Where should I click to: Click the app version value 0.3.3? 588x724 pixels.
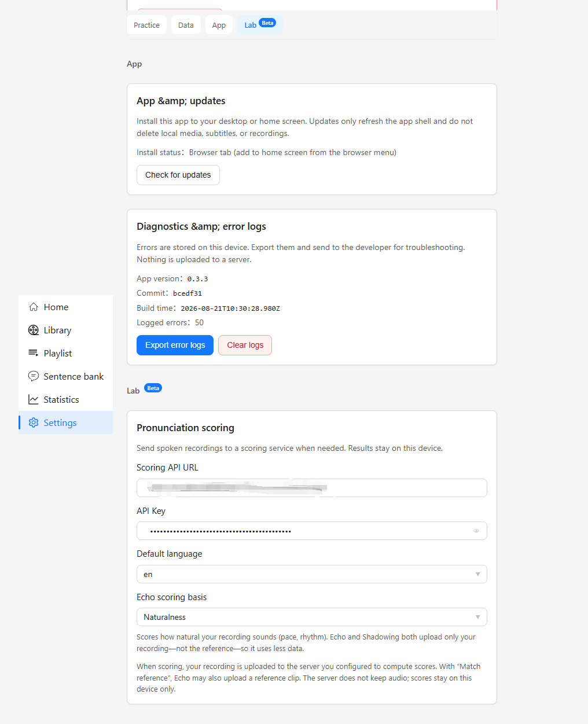(197, 279)
